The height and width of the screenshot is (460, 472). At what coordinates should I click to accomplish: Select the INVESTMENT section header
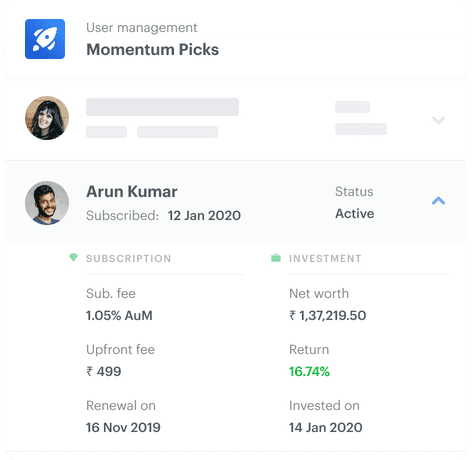pos(325,259)
